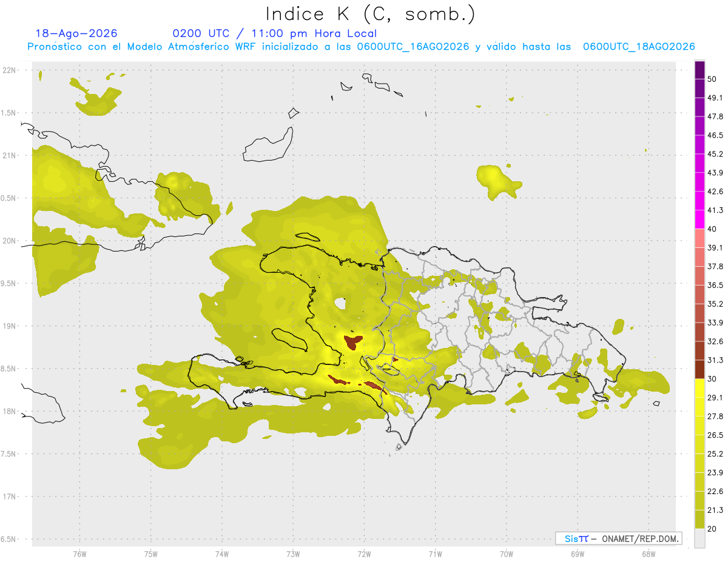
Task: Click the 21N latitude label
Action: pos(10,155)
